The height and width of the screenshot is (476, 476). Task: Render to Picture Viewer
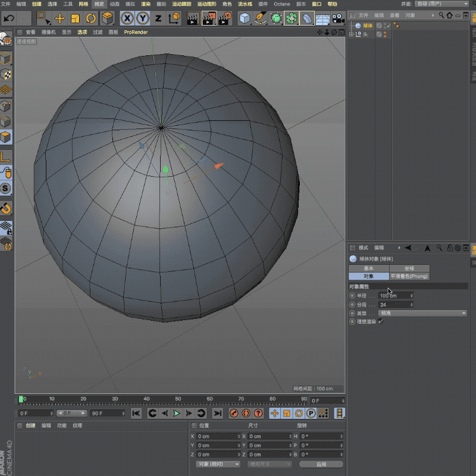pyautogui.click(x=209, y=18)
